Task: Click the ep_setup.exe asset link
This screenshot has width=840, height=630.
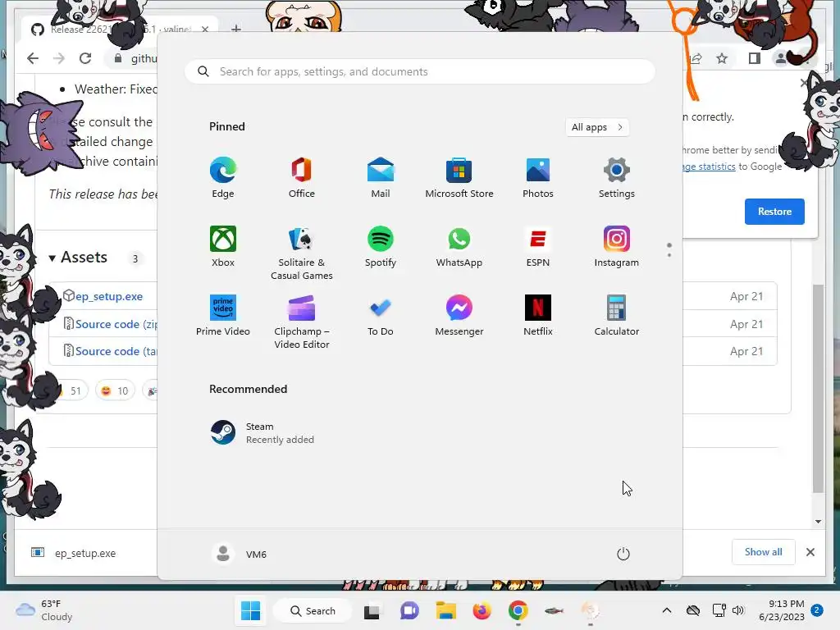Action: coord(109,296)
